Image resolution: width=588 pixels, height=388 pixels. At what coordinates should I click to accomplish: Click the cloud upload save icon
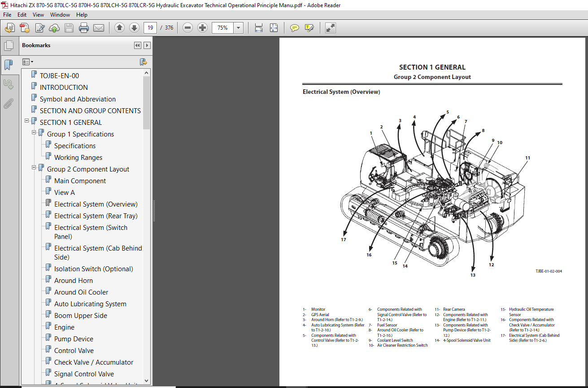tap(54, 28)
